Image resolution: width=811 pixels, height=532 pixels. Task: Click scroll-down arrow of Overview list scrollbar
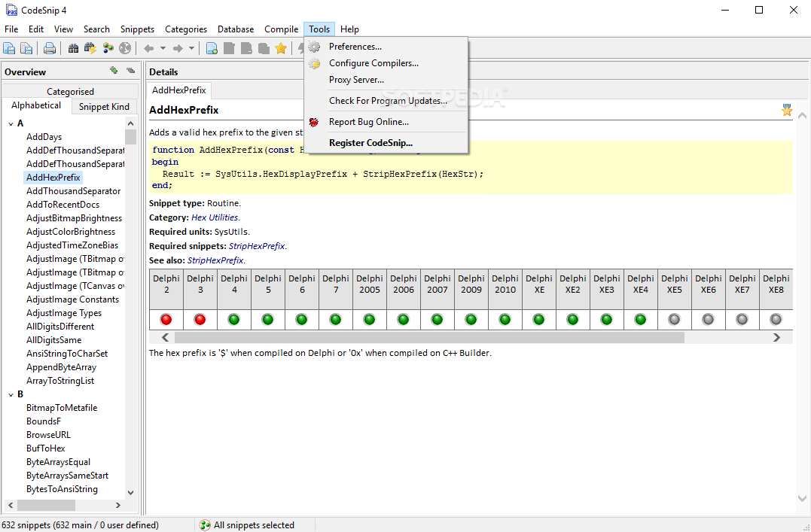pos(130,493)
